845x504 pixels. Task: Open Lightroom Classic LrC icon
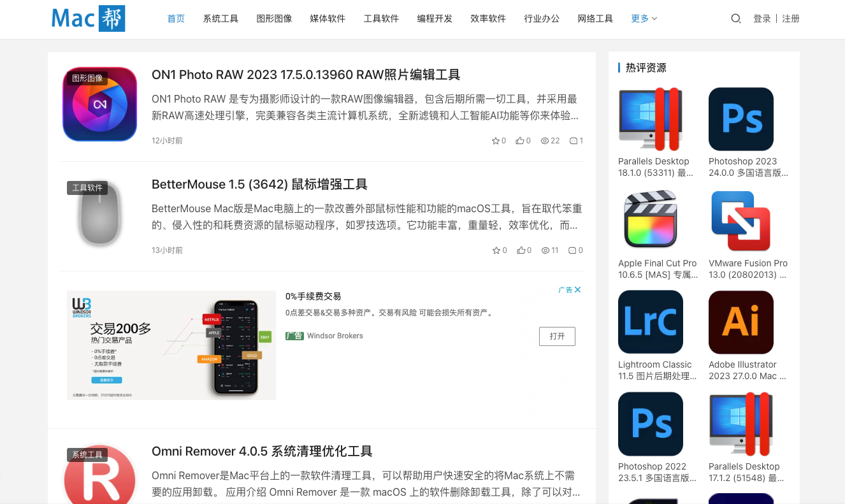click(x=651, y=322)
